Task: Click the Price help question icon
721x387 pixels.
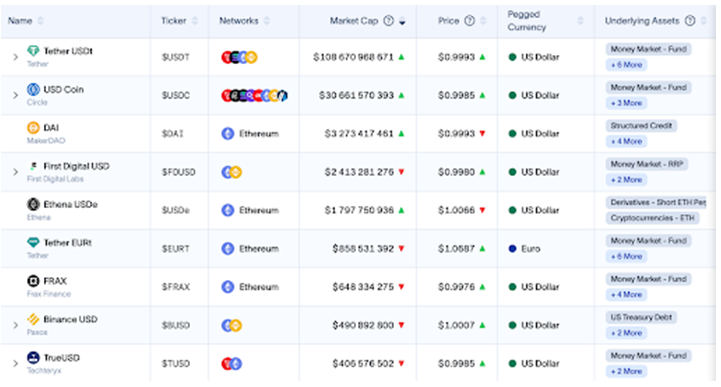Action: [x=469, y=21]
